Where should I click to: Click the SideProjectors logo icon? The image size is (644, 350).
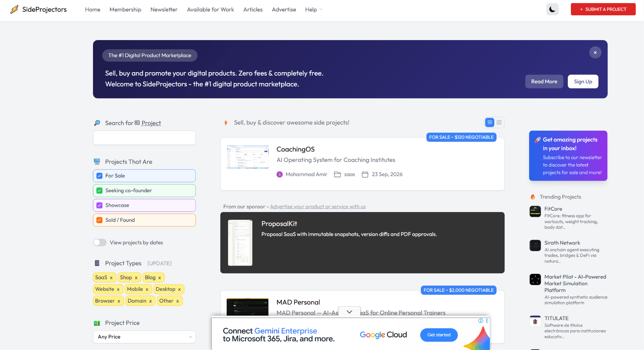tap(14, 9)
